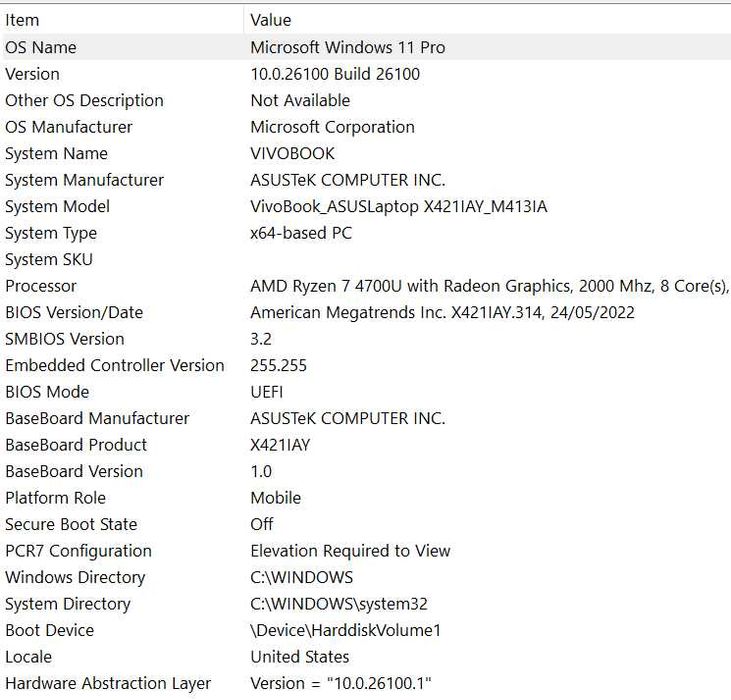
Task: Click the 3.2 SMBIOS value
Action: [261, 339]
